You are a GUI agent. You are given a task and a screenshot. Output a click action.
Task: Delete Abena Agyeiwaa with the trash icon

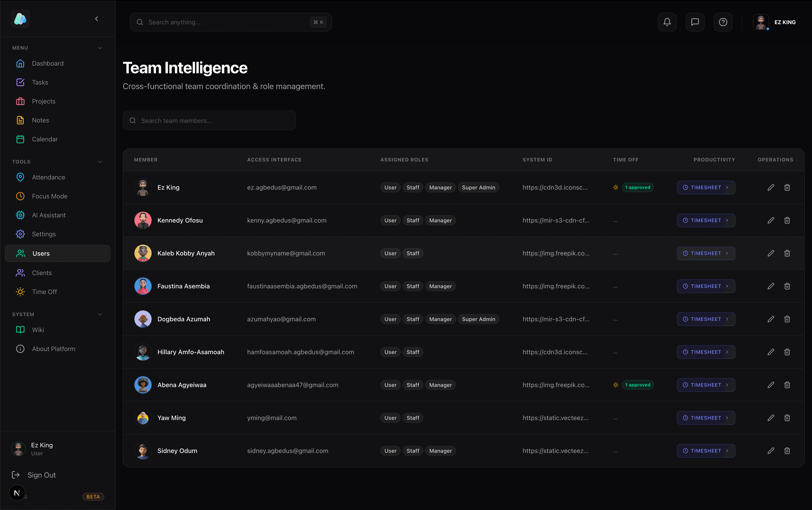(x=787, y=385)
